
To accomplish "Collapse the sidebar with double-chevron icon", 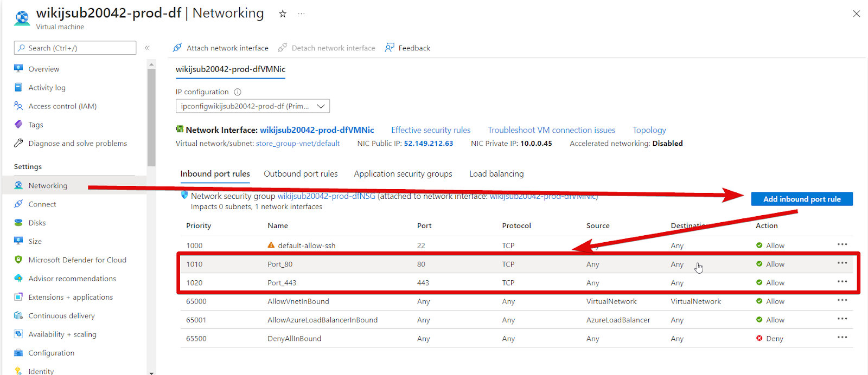I will click(x=147, y=48).
